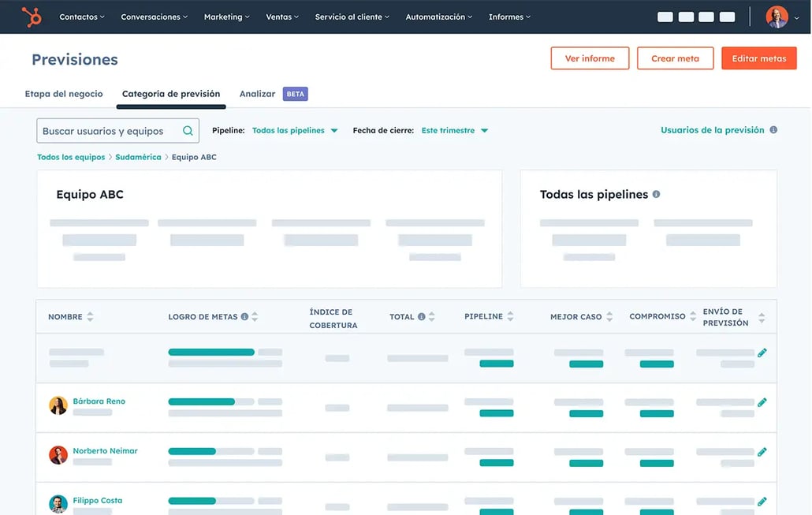Click info icon beside Usuarios de la previsión
Screen dimensions: 812x515
[x=773, y=130]
